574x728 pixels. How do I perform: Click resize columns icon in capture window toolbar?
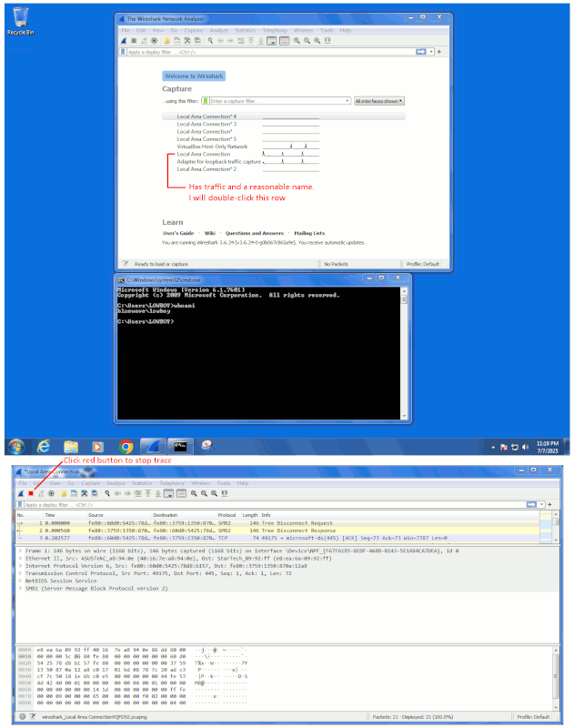click(x=225, y=493)
